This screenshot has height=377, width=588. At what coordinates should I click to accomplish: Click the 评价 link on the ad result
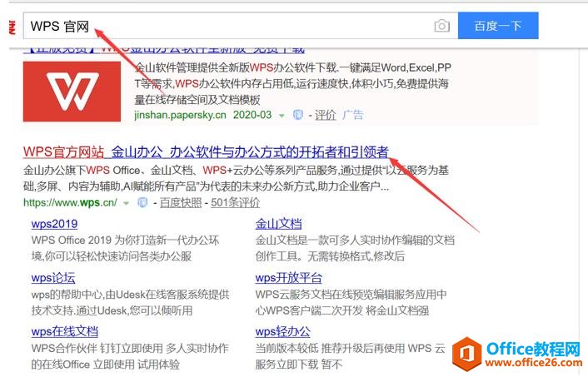pyautogui.click(x=325, y=115)
